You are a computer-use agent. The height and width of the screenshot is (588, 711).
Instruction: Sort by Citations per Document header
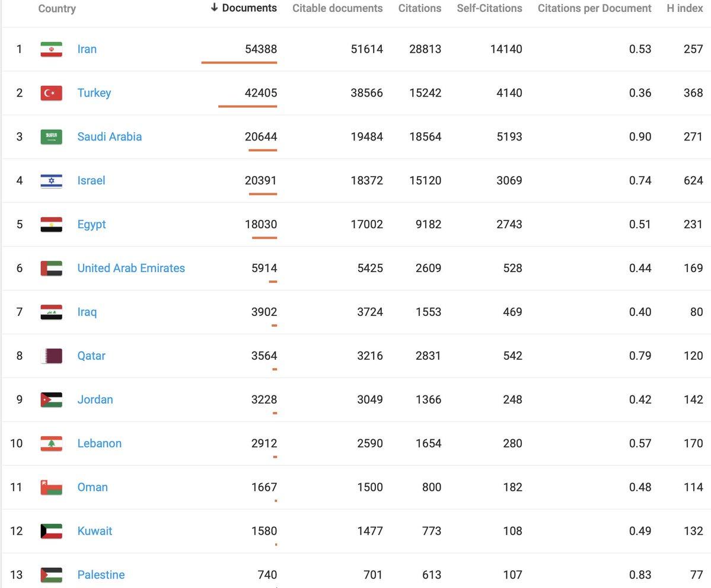tap(594, 8)
